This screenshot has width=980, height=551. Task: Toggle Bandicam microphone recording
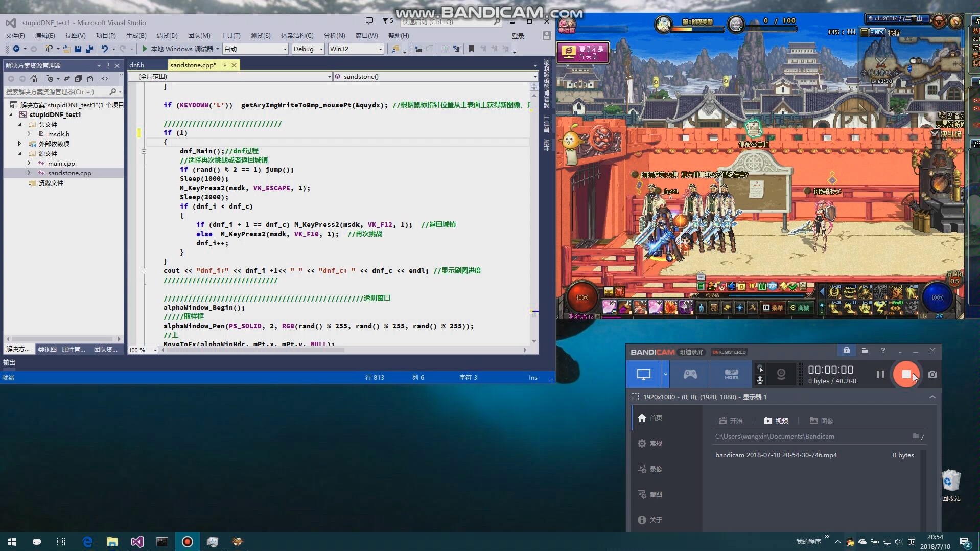(760, 380)
